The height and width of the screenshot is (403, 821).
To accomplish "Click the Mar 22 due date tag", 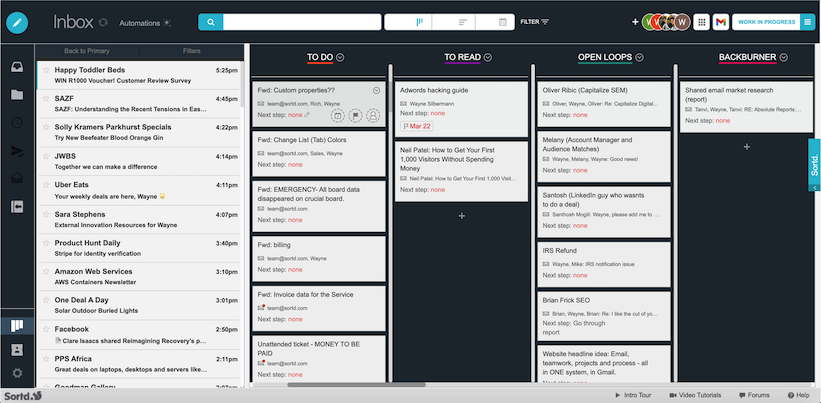I will pos(416,126).
